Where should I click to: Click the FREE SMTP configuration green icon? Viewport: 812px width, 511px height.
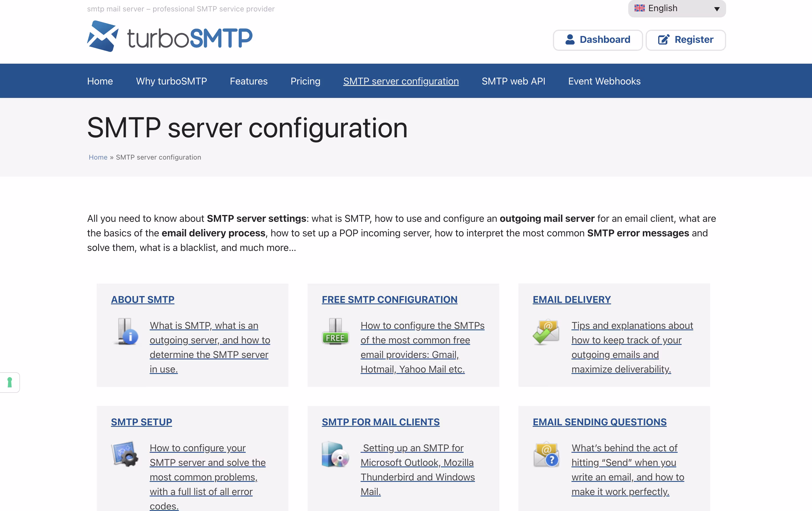(x=335, y=332)
